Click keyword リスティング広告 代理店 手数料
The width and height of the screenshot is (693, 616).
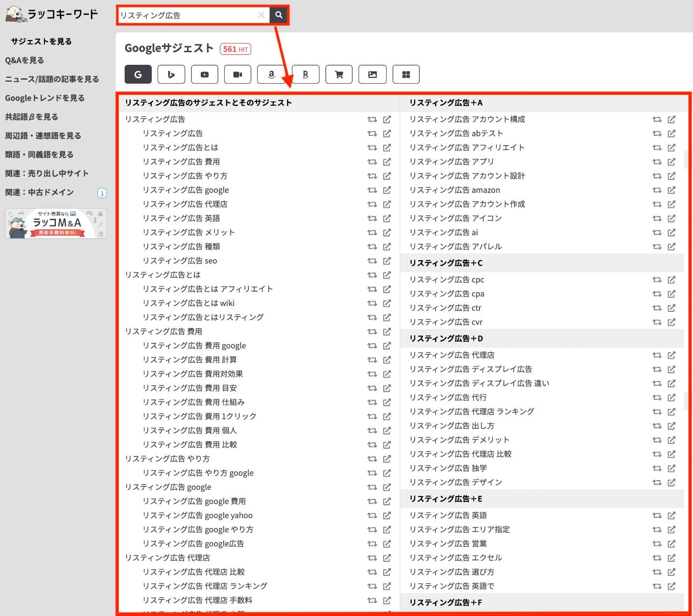tap(198, 601)
